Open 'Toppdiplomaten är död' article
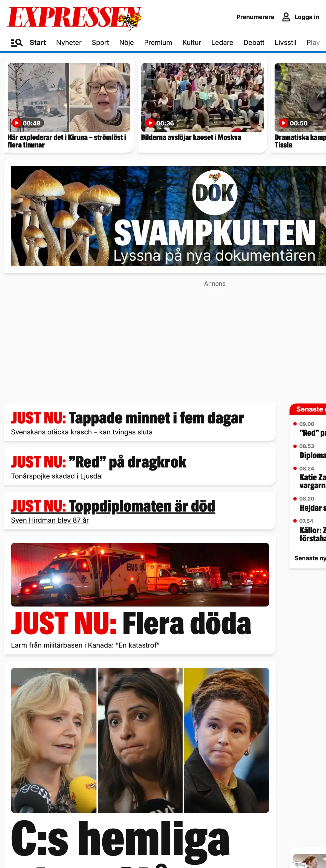Viewport: 326px width, 868px height. (x=113, y=506)
